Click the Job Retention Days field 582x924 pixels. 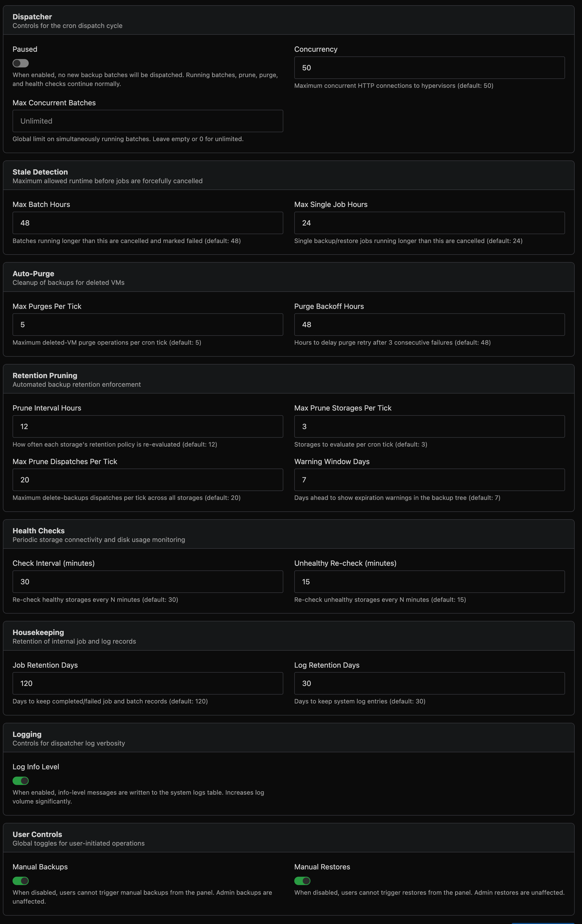point(148,683)
